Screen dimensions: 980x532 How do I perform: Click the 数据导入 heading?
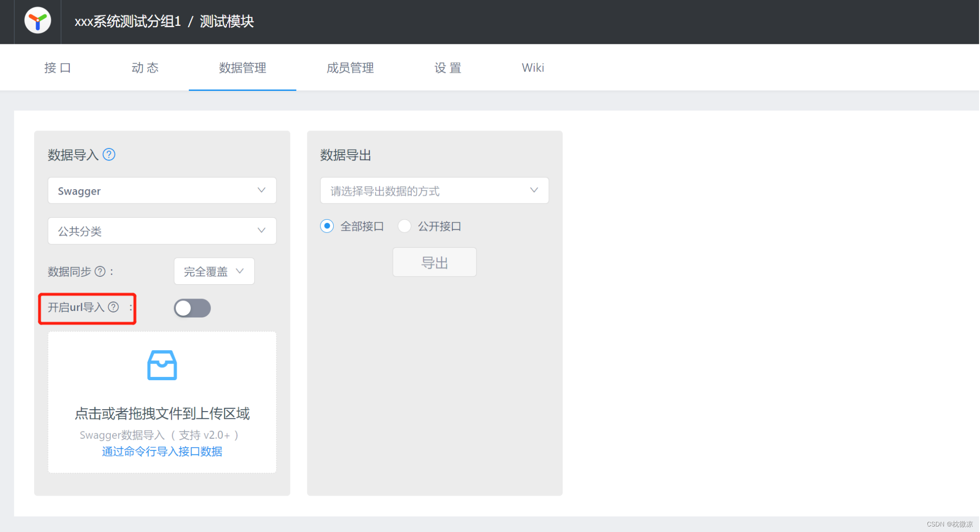73,155
